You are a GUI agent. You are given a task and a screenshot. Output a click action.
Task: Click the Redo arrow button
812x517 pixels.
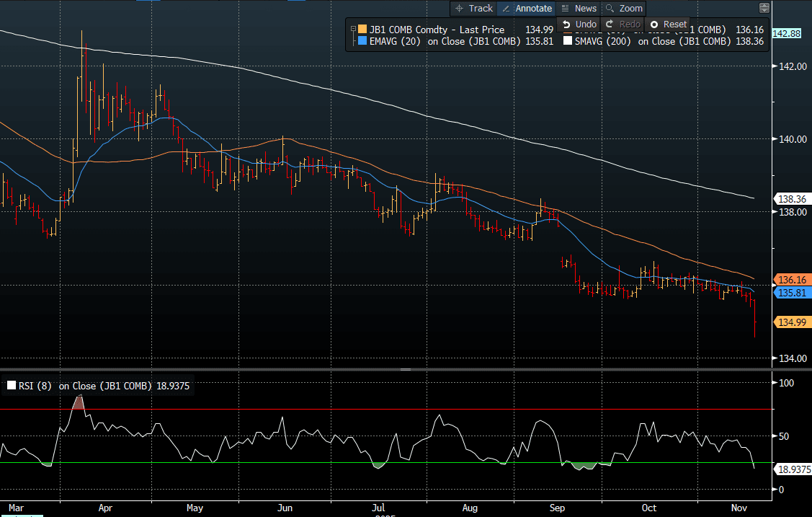pyautogui.click(x=623, y=24)
